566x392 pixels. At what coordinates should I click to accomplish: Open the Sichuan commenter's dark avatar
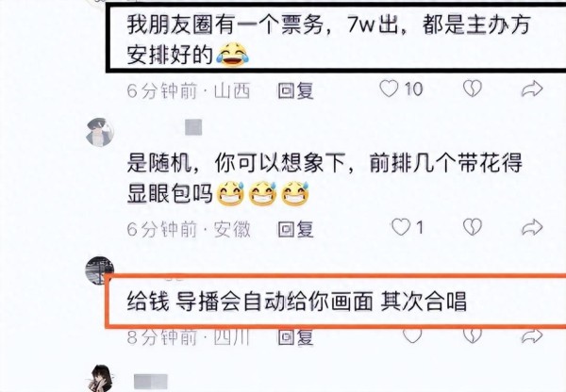(x=99, y=270)
